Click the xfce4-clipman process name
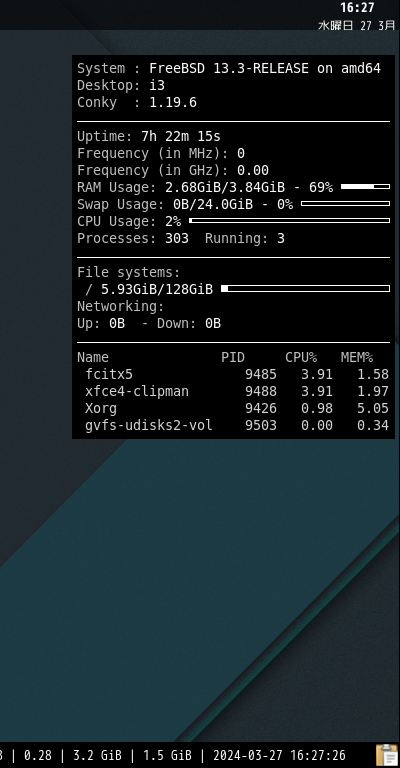Viewport: 400px width, 768px height. click(x=137, y=391)
